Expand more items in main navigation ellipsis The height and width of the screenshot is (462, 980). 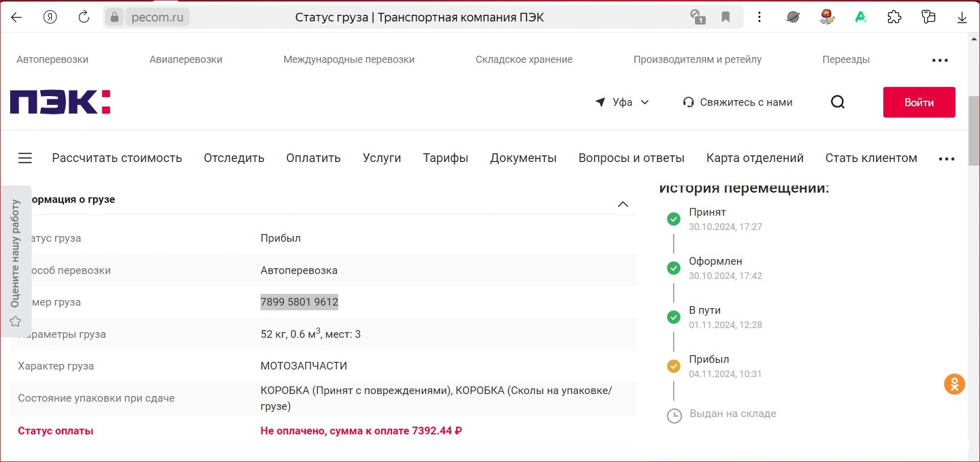947,159
